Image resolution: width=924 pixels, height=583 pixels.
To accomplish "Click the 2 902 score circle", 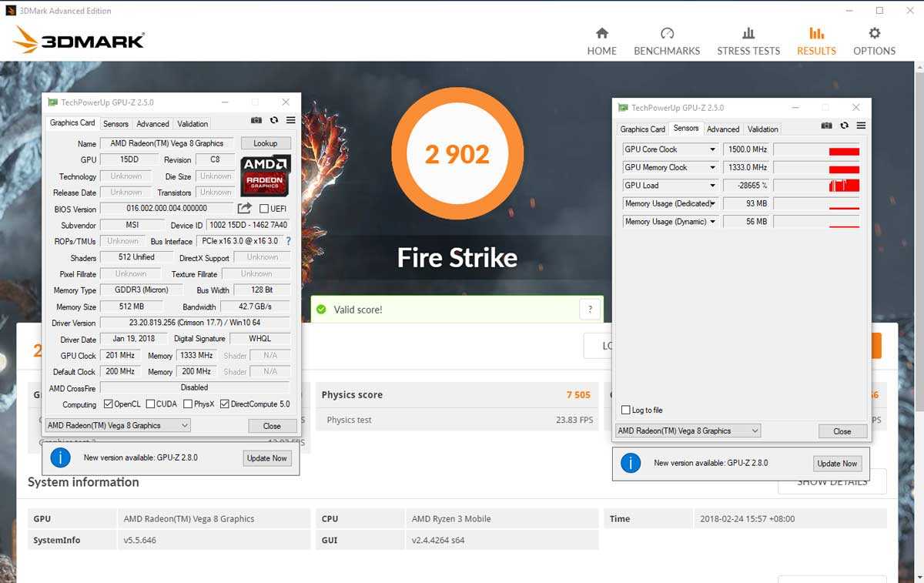I will tap(457, 154).
